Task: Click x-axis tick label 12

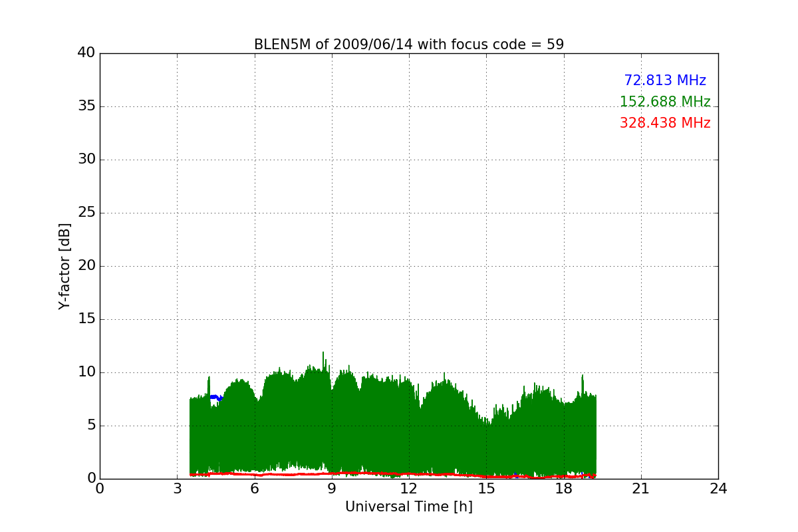Action: [x=409, y=489]
